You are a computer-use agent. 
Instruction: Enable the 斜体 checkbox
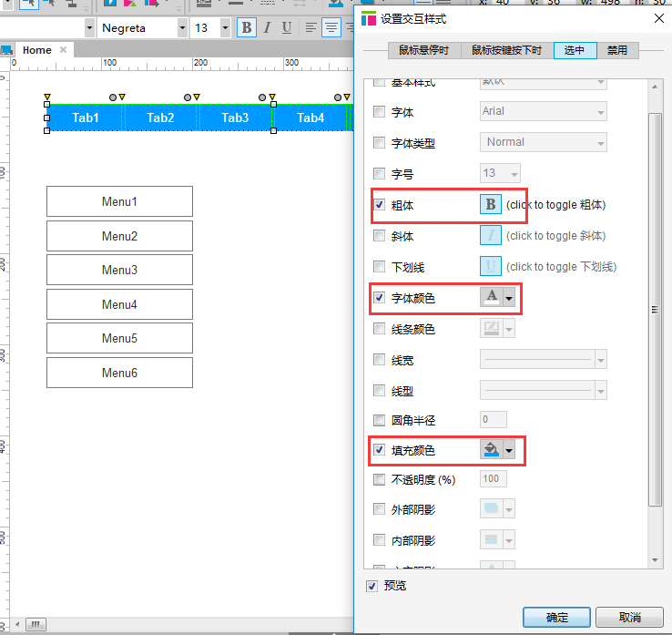point(380,235)
